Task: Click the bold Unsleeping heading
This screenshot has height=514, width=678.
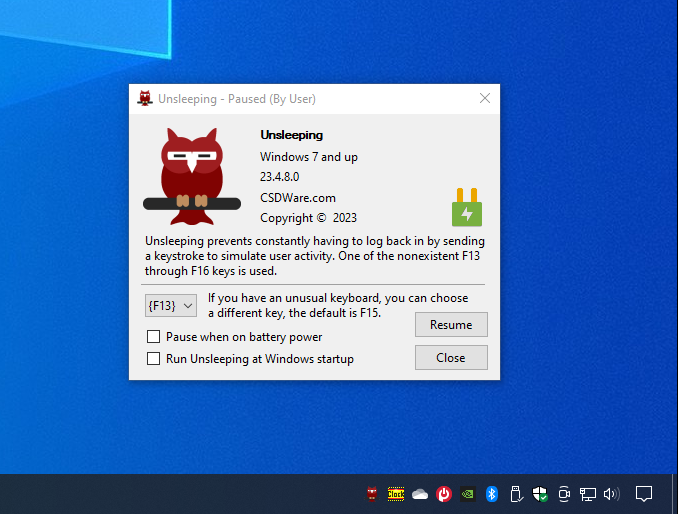Action: pos(291,135)
